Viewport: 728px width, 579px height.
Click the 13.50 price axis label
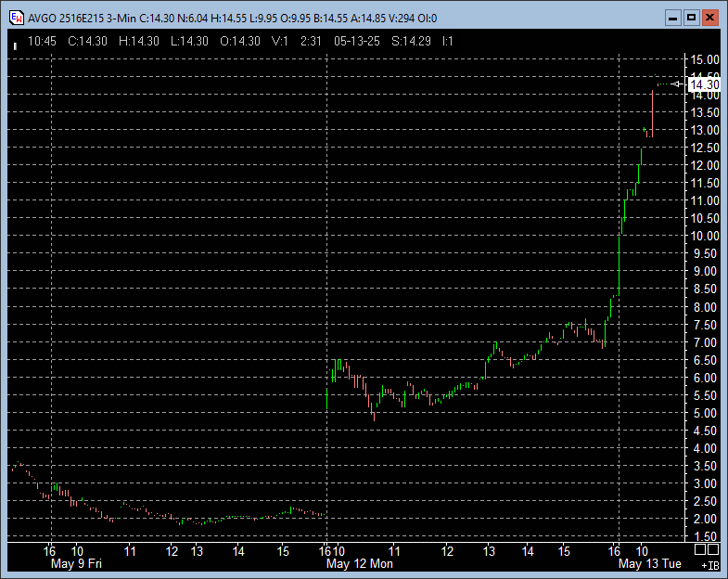point(705,112)
